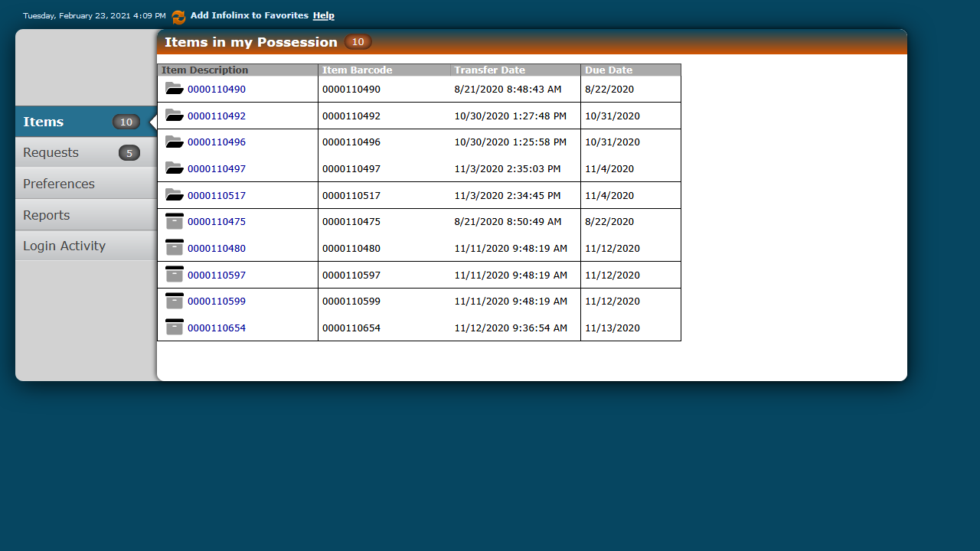Open item link 0000110475
Viewport: 980px width, 551px height.
tap(217, 222)
